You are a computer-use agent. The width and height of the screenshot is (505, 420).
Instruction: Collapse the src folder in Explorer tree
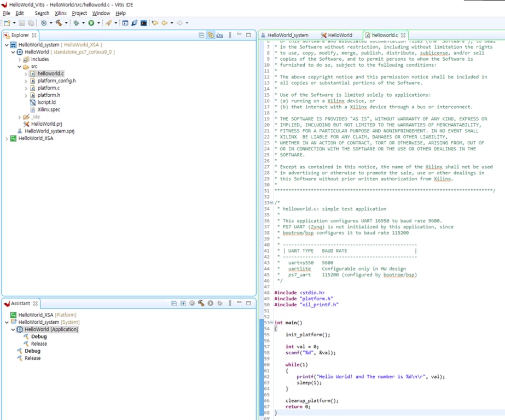click(x=20, y=66)
